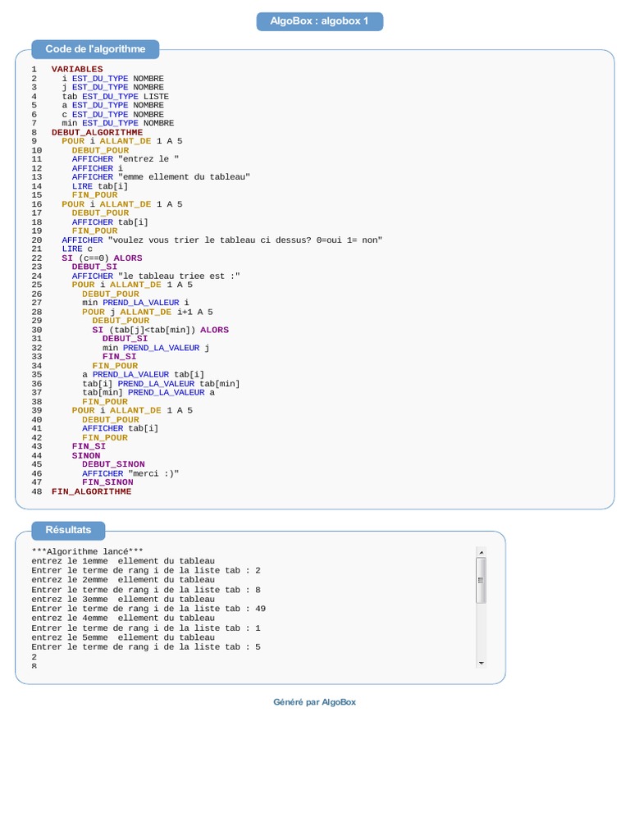Screen dimensions: 630x840
Task: Click 'min PREND_LA_VALEUR i' line
Action: (135, 304)
